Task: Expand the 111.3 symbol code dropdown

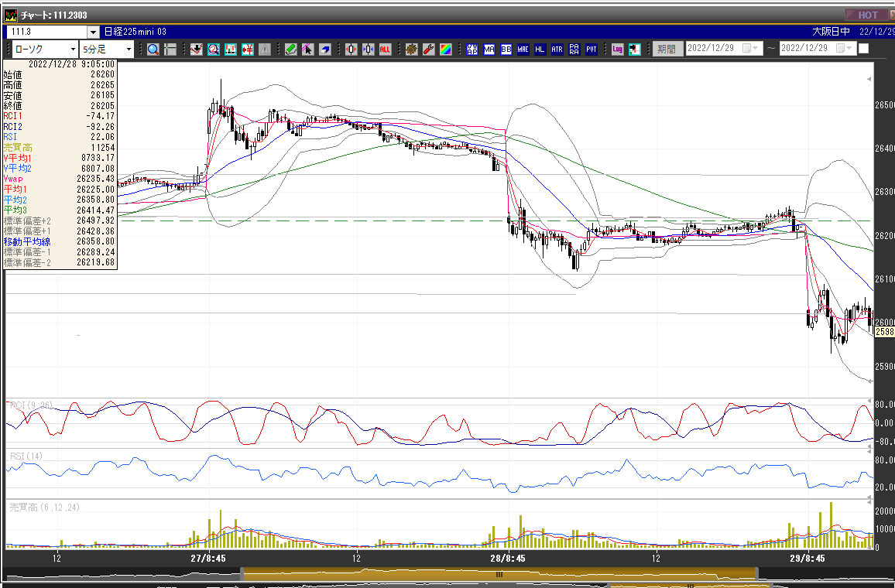Action: pos(93,32)
